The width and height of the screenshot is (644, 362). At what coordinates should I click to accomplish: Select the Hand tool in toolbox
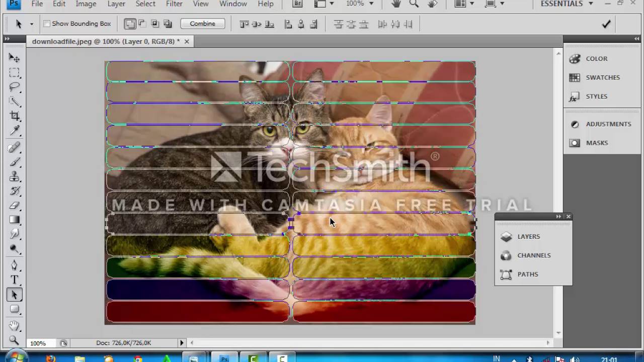(14, 326)
